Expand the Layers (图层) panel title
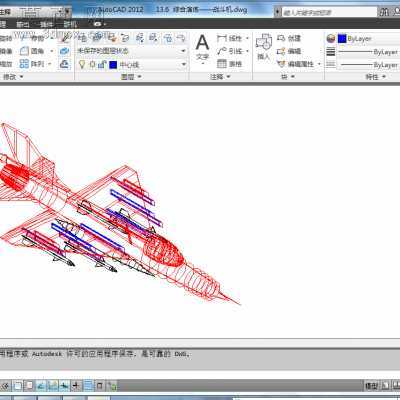Screen dimensions: 400x400 [131, 77]
